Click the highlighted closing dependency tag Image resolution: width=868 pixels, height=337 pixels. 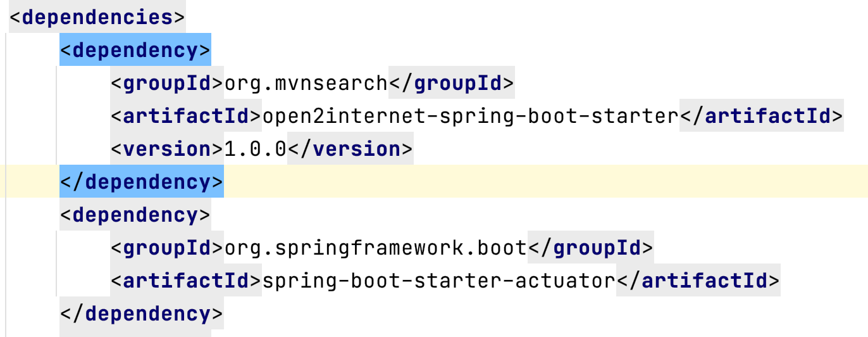[142, 182]
